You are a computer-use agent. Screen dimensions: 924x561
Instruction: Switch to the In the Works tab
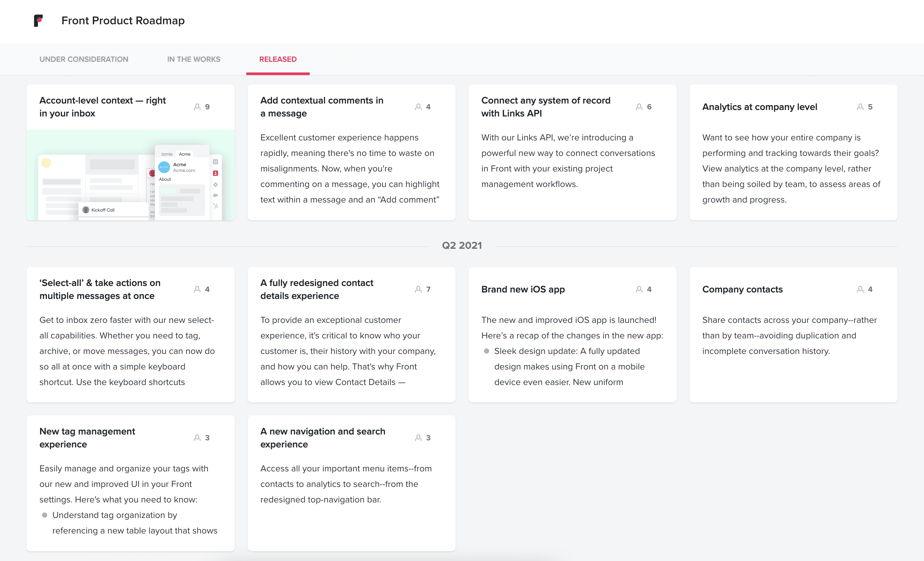point(194,59)
